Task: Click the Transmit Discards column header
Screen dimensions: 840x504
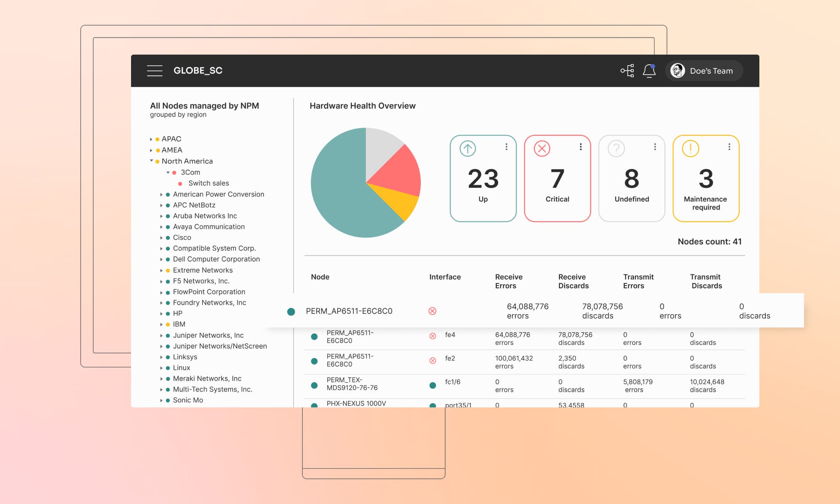Action: [706, 281]
